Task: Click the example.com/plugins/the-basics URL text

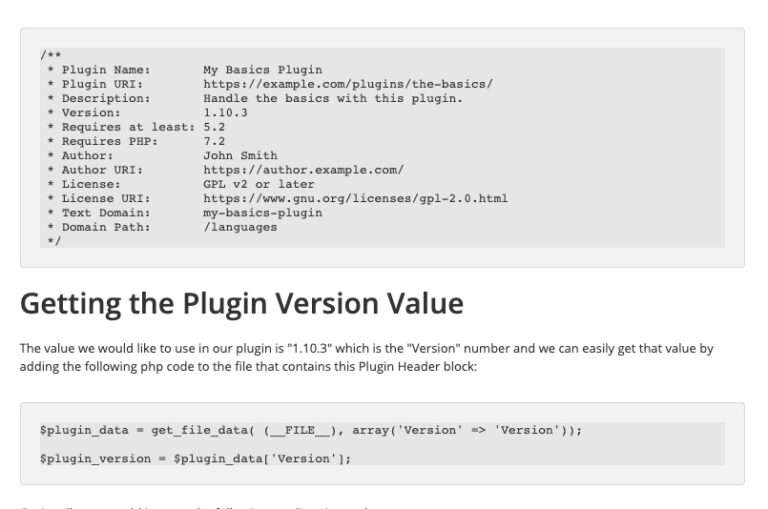Action: click(x=347, y=85)
